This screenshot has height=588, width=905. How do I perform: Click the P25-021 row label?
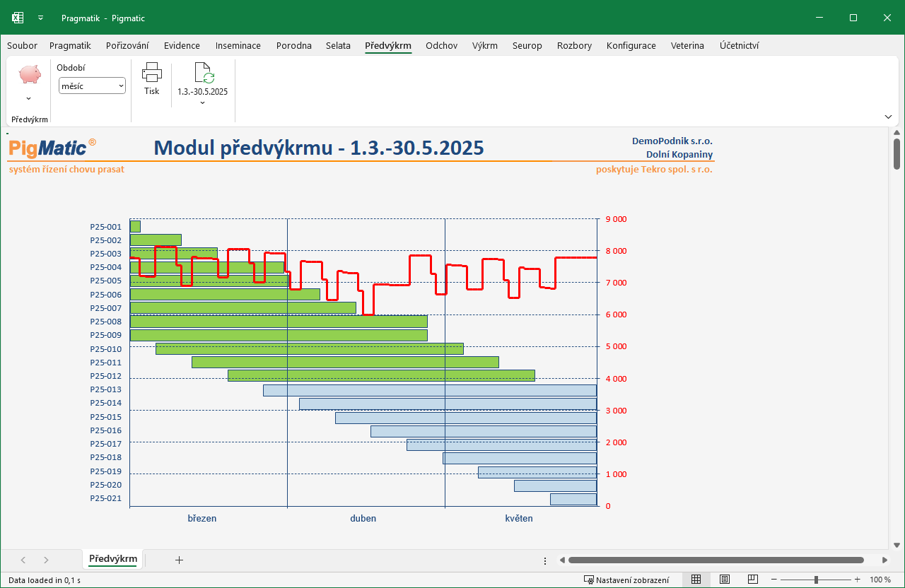[106, 498]
